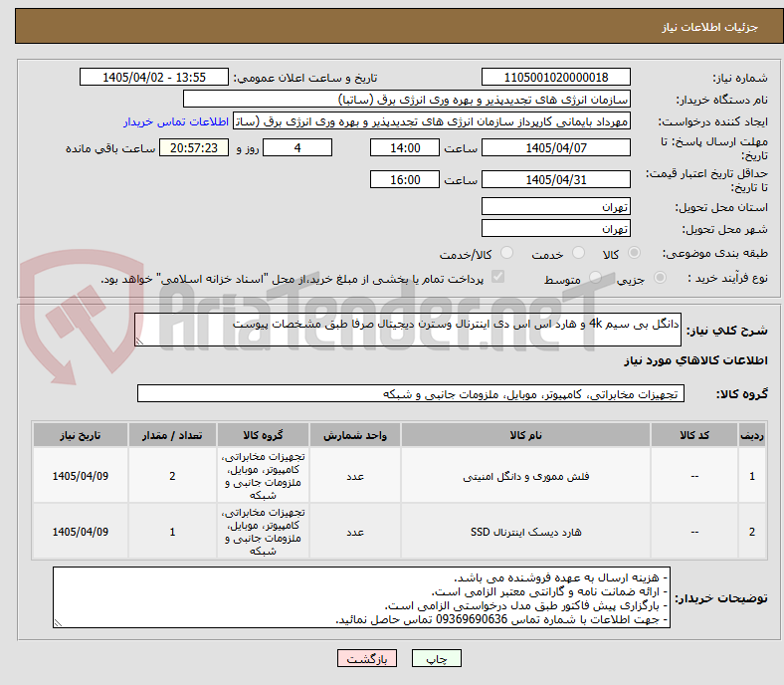This screenshot has height=685, width=784.
Task: Click the اطلاعات کالاهای مورد نیاز heading
Action: click(695, 360)
